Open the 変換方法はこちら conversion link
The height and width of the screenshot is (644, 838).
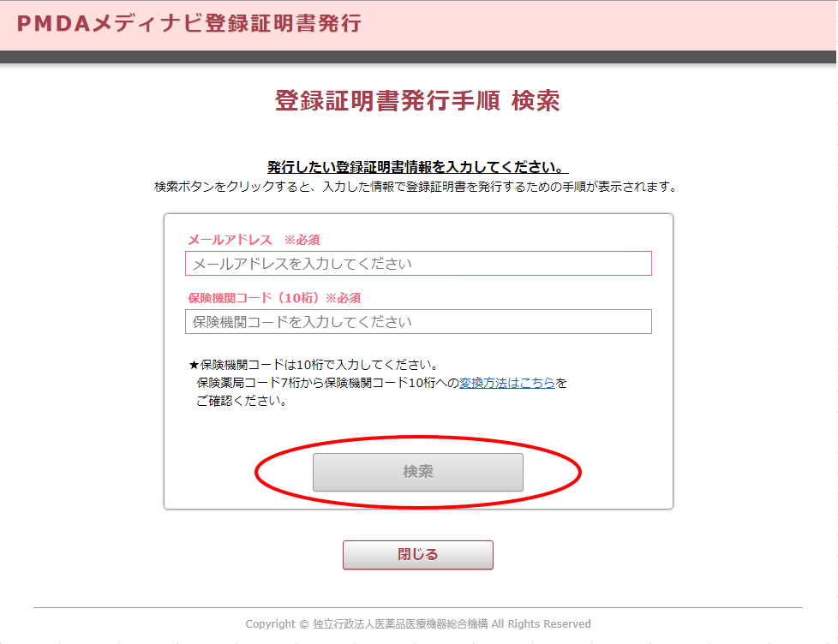point(509,383)
